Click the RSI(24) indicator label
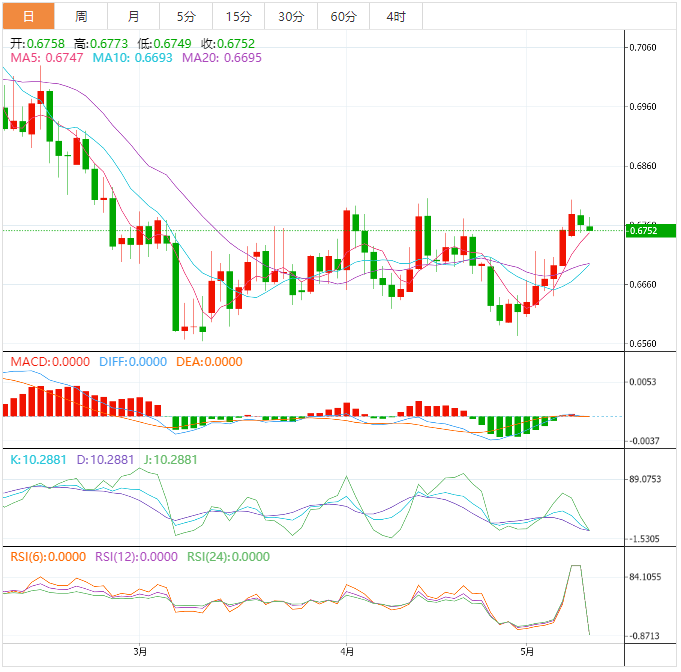The image size is (681, 672). pyautogui.click(x=227, y=557)
